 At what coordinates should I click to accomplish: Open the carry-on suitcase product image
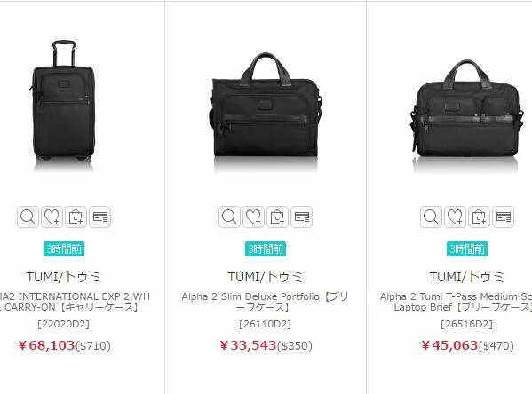click(x=63, y=100)
